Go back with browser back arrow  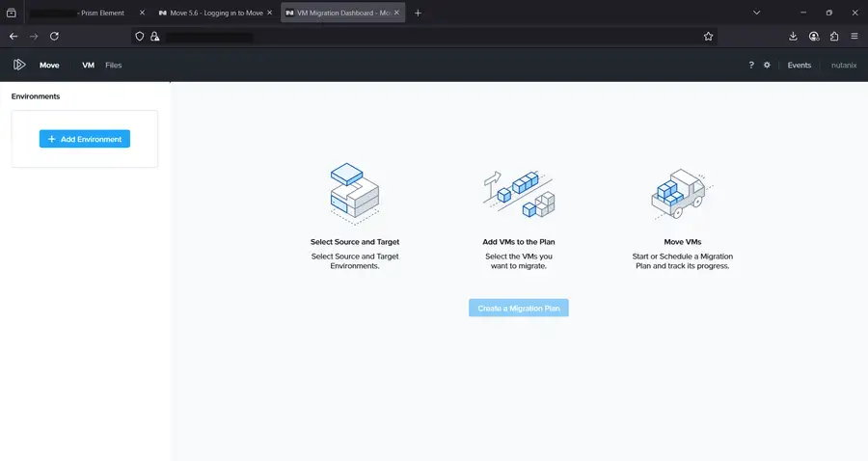pos(14,36)
